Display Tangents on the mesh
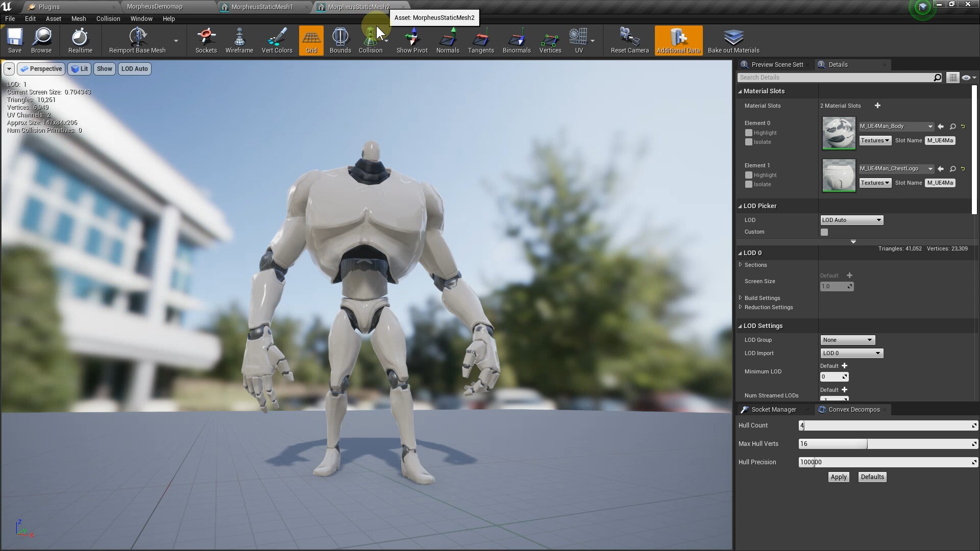The image size is (980, 551). tap(480, 41)
